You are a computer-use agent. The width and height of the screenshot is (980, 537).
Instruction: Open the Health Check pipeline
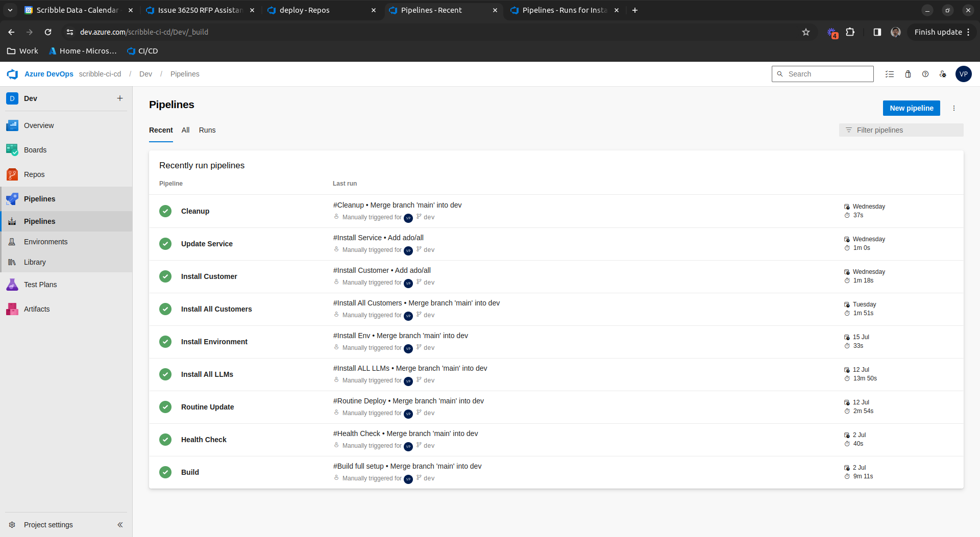coord(204,440)
